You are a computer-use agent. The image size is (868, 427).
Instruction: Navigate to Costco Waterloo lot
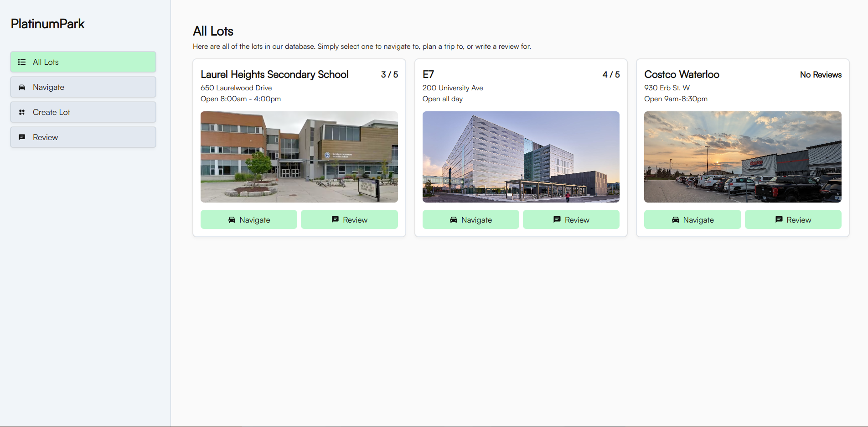pos(692,219)
